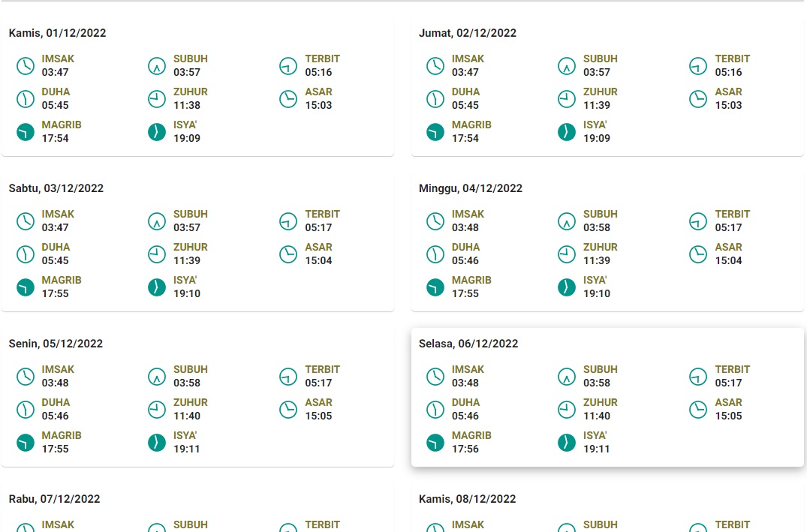Click the Magrib time 17:55 on Sabtu
807x532 pixels.
tap(56, 293)
